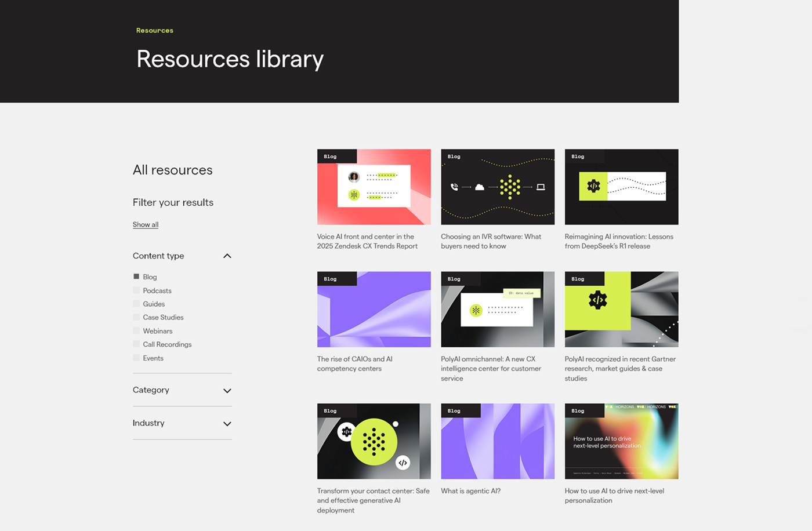Collapse the Content type section chevron
Viewport: 812px width, 531px height.
(227, 256)
